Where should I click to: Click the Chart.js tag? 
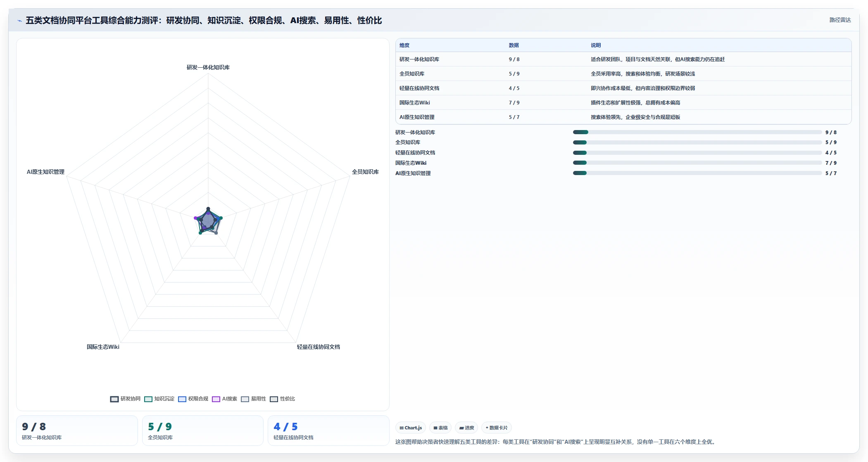[x=411, y=428]
